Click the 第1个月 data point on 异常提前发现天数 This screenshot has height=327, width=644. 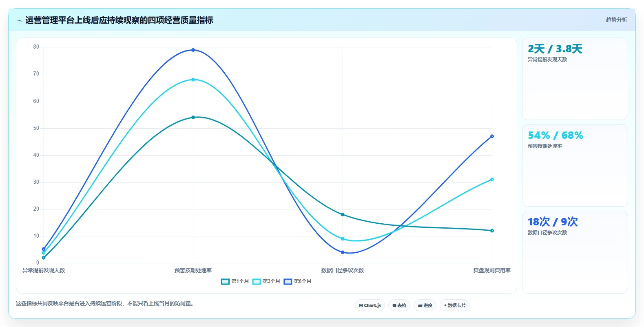[44, 258]
